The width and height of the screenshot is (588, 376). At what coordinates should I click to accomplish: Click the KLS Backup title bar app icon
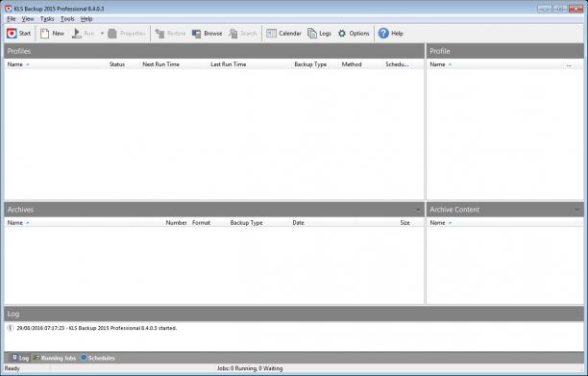[x=9, y=9]
